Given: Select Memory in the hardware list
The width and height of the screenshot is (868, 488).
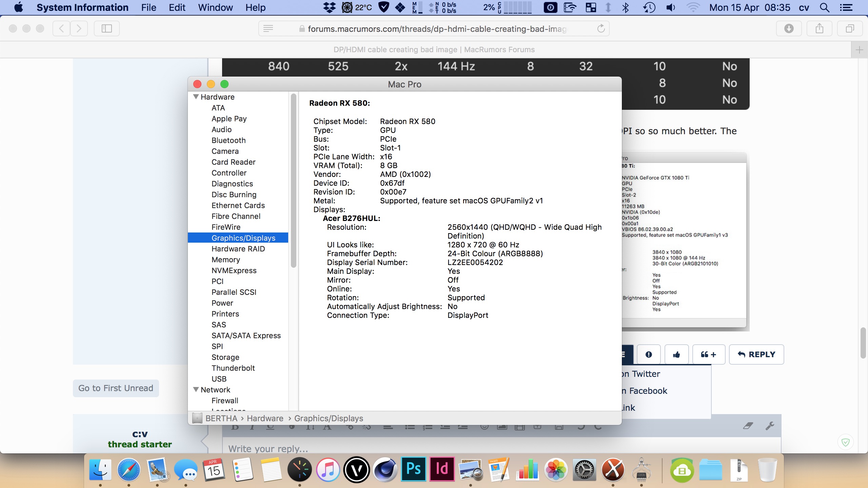Looking at the screenshot, I should click(225, 260).
